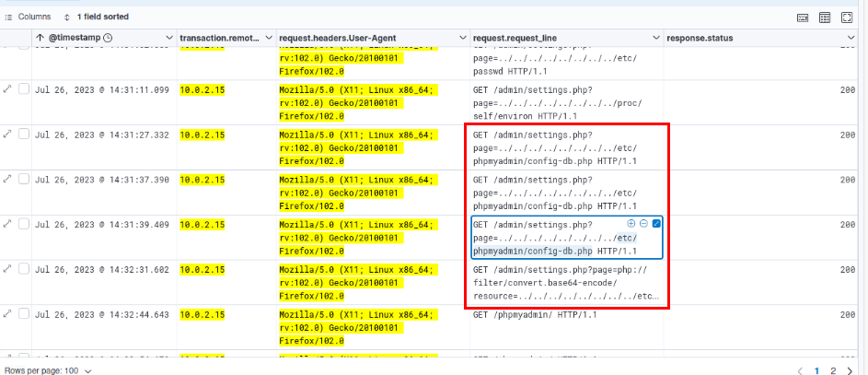868x375 pixels.
Task: Open keyboard shortcuts icon in grid toolbar
Action: [803, 18]
